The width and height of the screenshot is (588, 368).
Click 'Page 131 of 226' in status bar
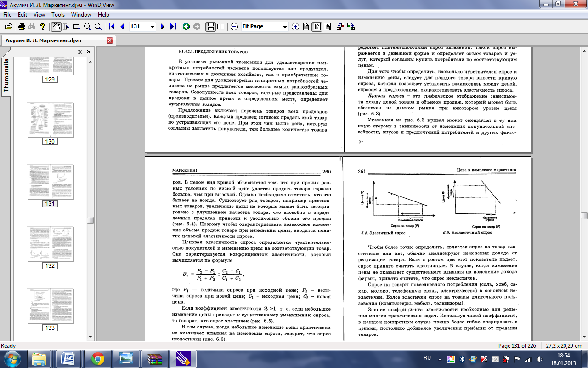tap(517, 345)
